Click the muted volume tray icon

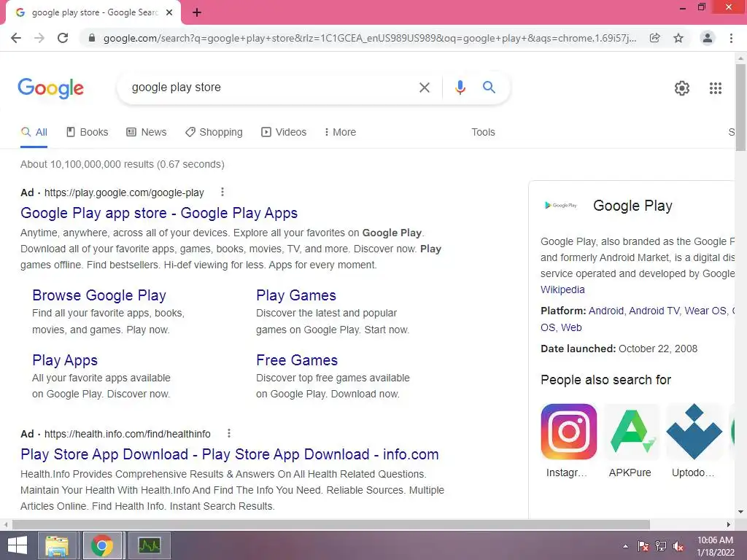pos(678,546)
